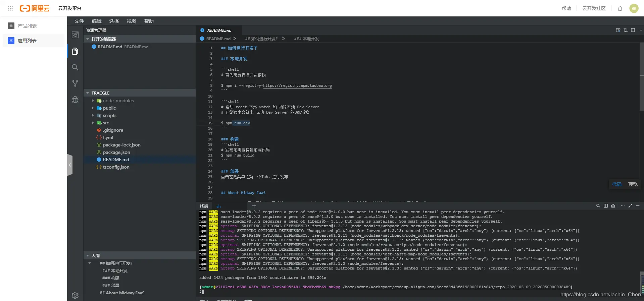Maximize the terminal panel with the expand icon

[x=630, y=206]
